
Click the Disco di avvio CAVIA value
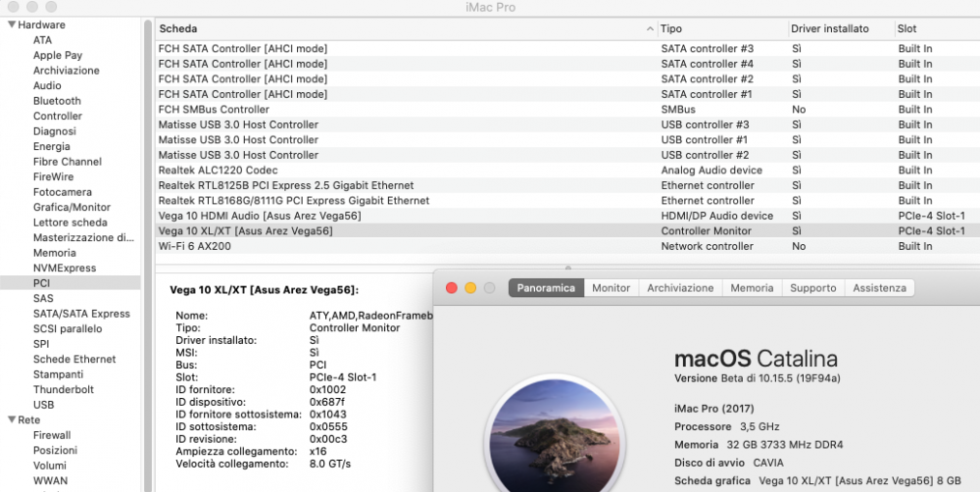(x=768, y=463)
